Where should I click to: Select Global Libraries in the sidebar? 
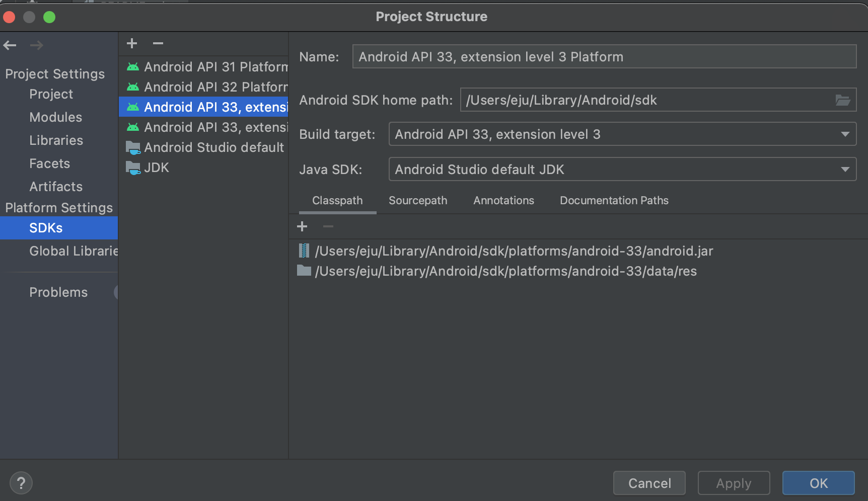pos(74,251)
